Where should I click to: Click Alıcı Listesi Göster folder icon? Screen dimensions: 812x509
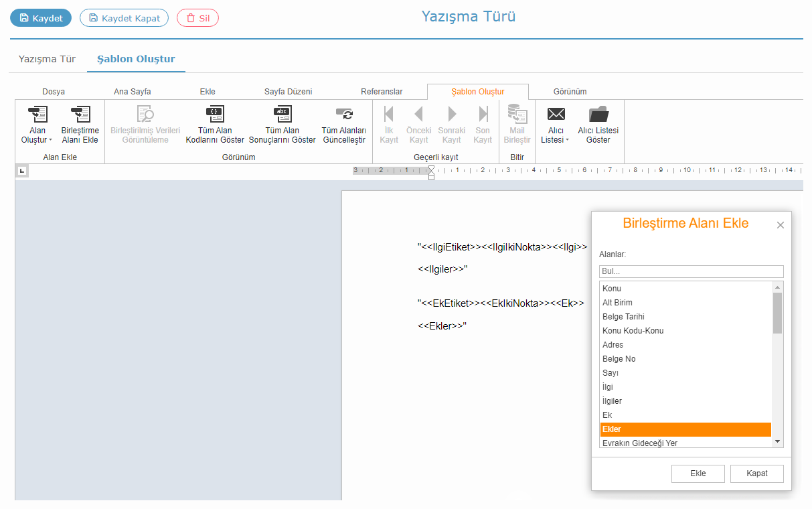tap(598, 115)
